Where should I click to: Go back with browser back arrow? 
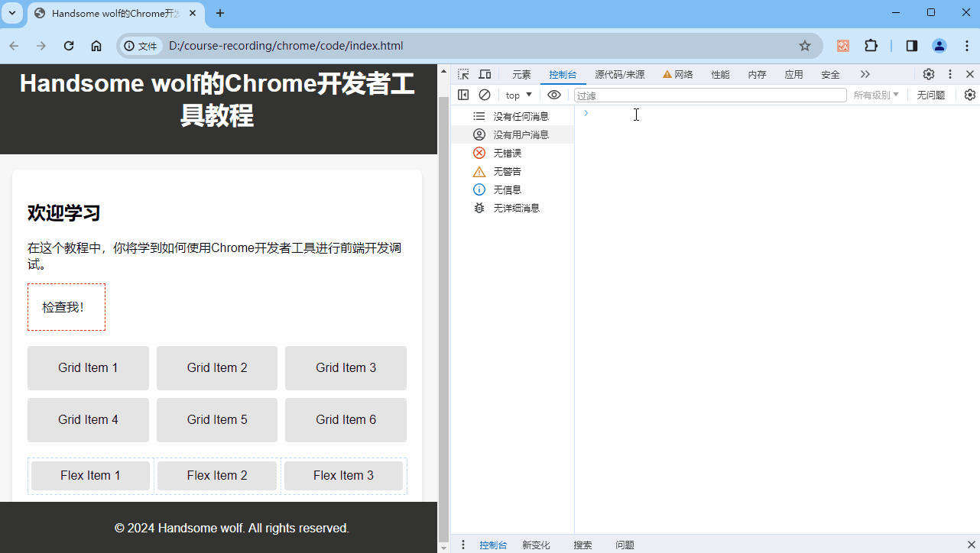click(15, 46)
